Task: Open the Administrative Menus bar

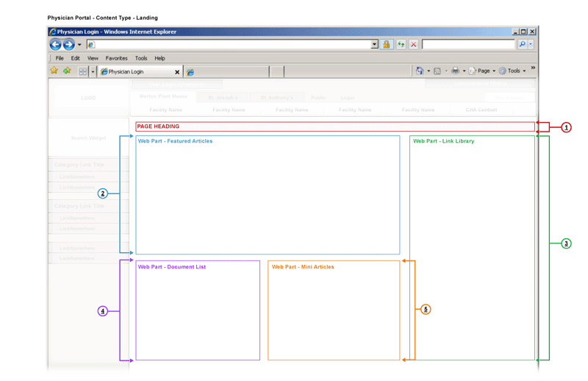Action: (480, 83)
